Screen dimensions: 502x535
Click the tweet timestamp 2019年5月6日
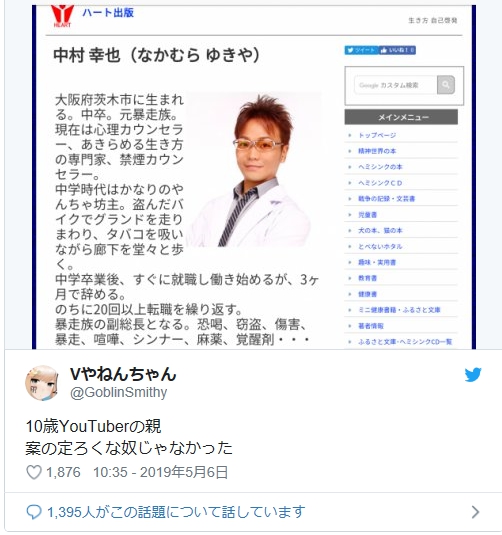[160, 472]
